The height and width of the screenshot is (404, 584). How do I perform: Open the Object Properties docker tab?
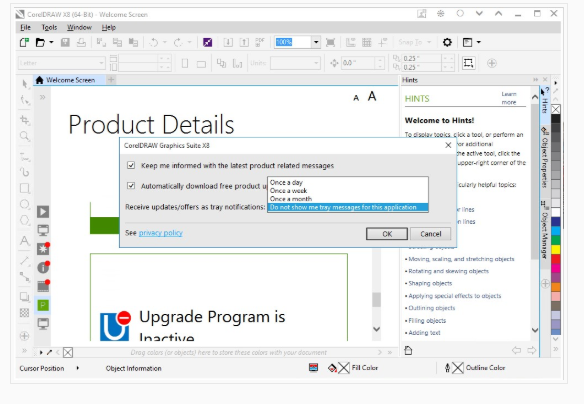click(x=545, y=158)
